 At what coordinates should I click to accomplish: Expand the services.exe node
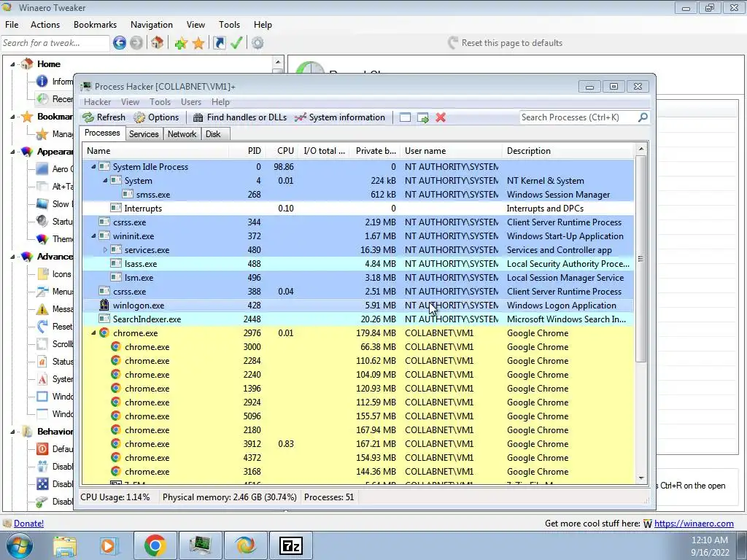(x=105, y=250)
